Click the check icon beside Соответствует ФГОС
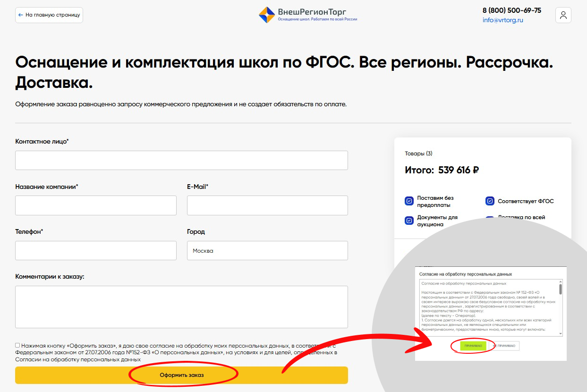This screenshot has height=392, width=587. tap(490, 201)
